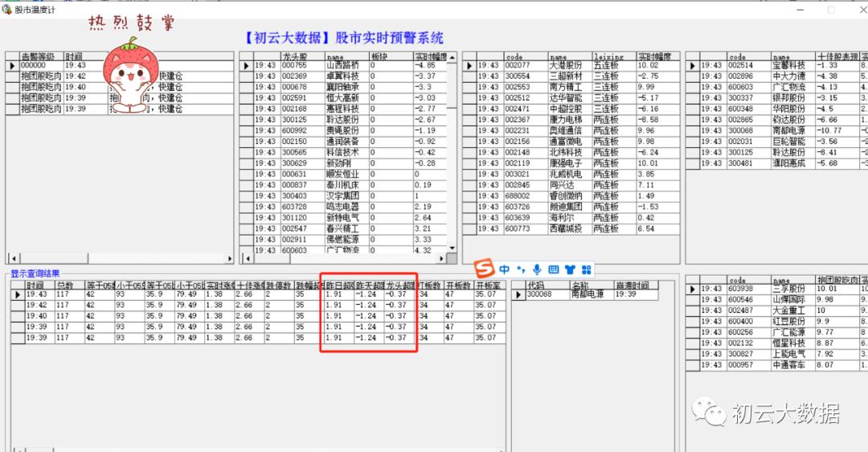Toggle punctuation mode in Sogou input bar
868x452 pixels.
pos(520,269)
